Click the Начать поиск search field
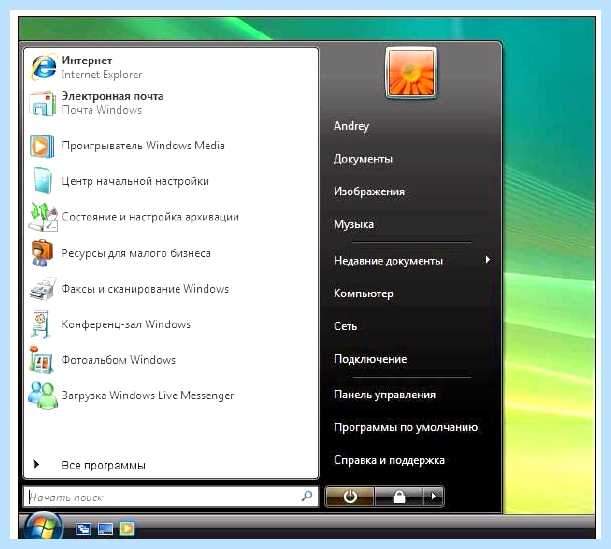 [x=171, y=497]
